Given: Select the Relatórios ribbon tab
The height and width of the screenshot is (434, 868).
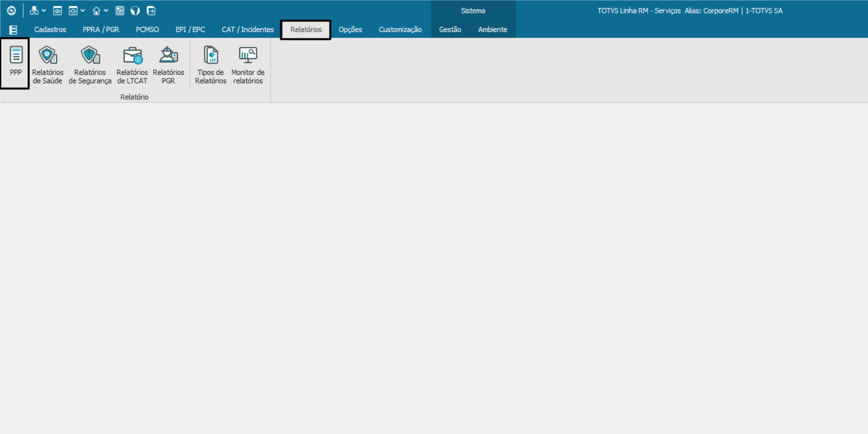Looking at the screenshot, I should (x=306, y=29).
